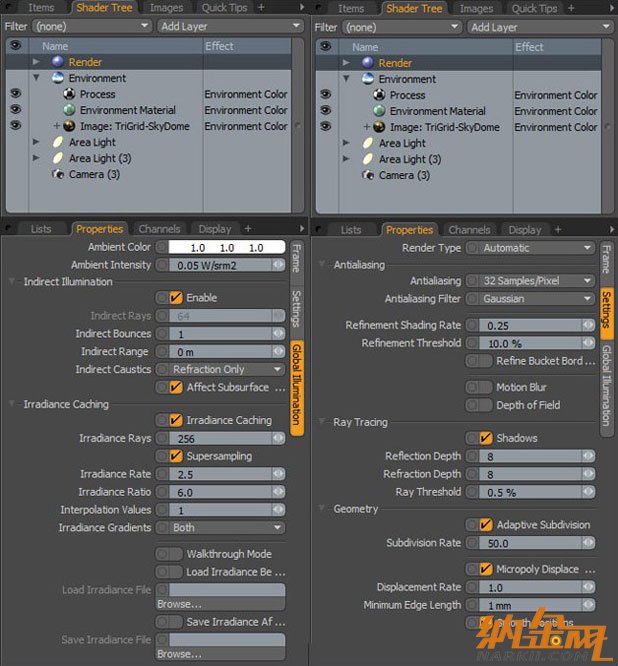Switch to Images tab in left panel

tap(166, 8)
